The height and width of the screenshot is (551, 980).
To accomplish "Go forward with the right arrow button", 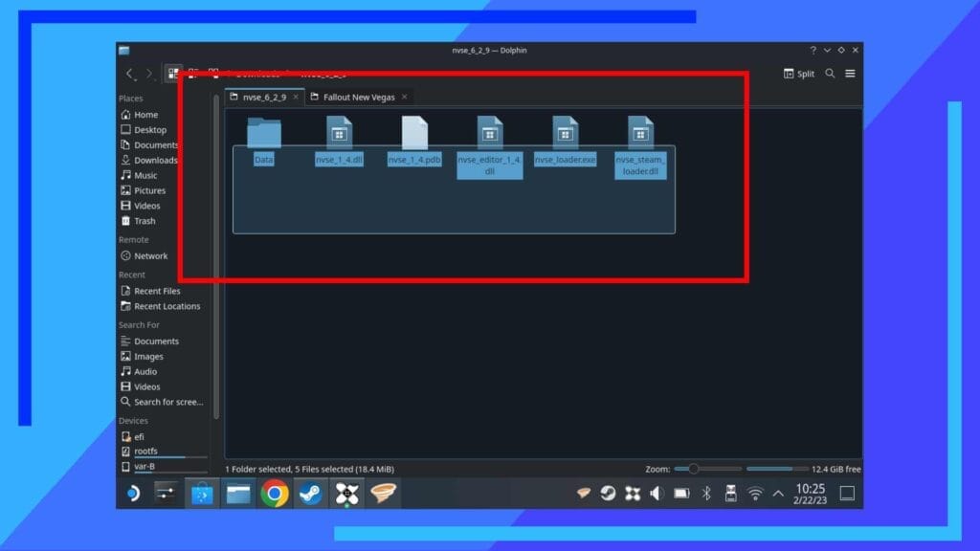I will [148, 74].
